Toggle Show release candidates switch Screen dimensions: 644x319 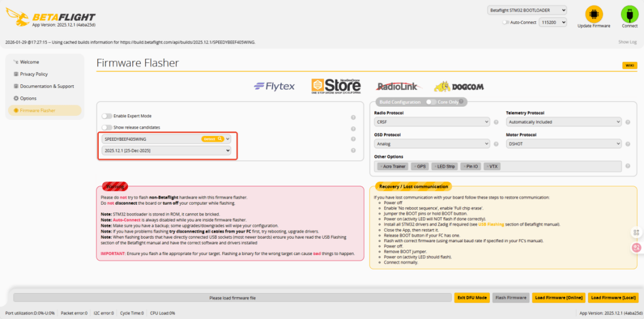107,127
